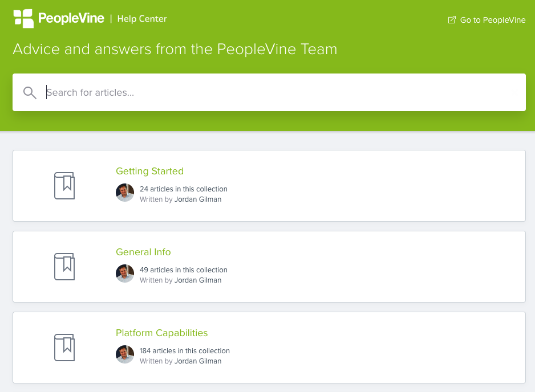
Task: Click the bookmark icon for General Info
Action: (x=64, y=267)
